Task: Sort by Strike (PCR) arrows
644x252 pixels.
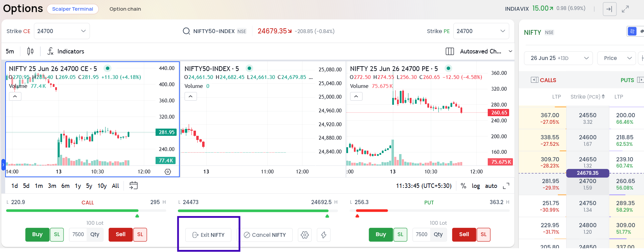Action: 603,97
